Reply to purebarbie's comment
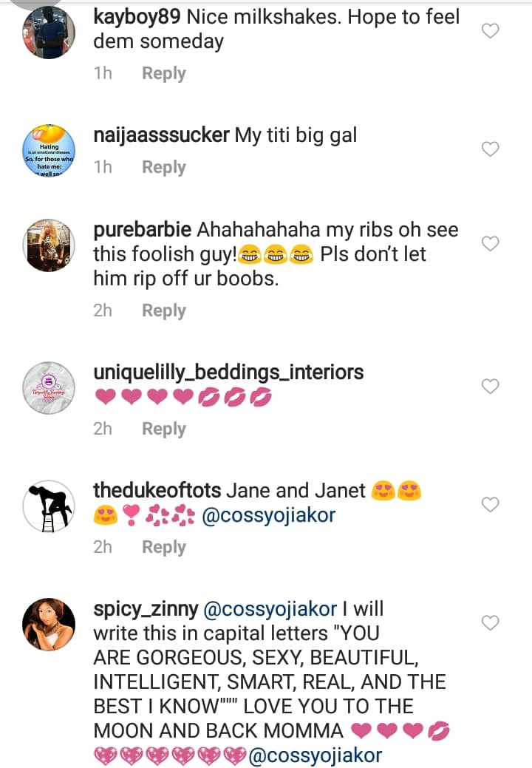Viewport: 532px width, 768px height. pyautogui.click(x=163, y=310)
